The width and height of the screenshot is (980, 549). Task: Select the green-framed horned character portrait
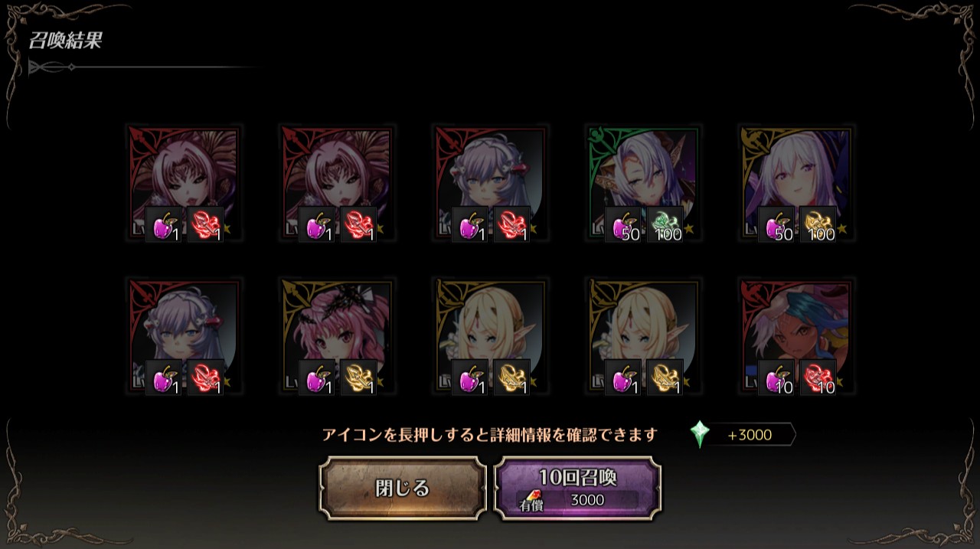tap(643, 184)
